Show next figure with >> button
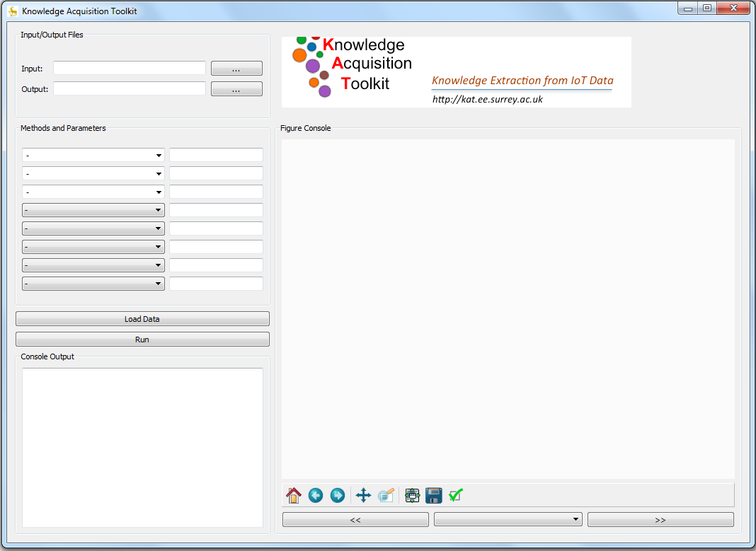 (660, 519)
